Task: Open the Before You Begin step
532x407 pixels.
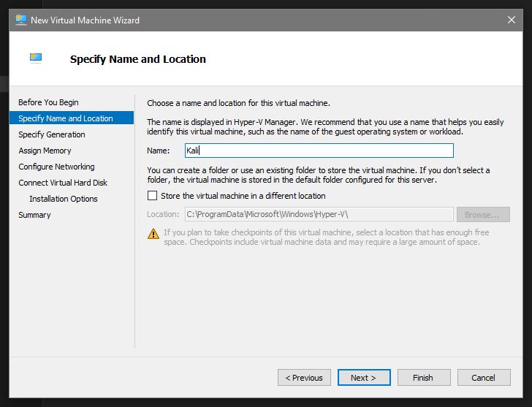Action: 48,102
